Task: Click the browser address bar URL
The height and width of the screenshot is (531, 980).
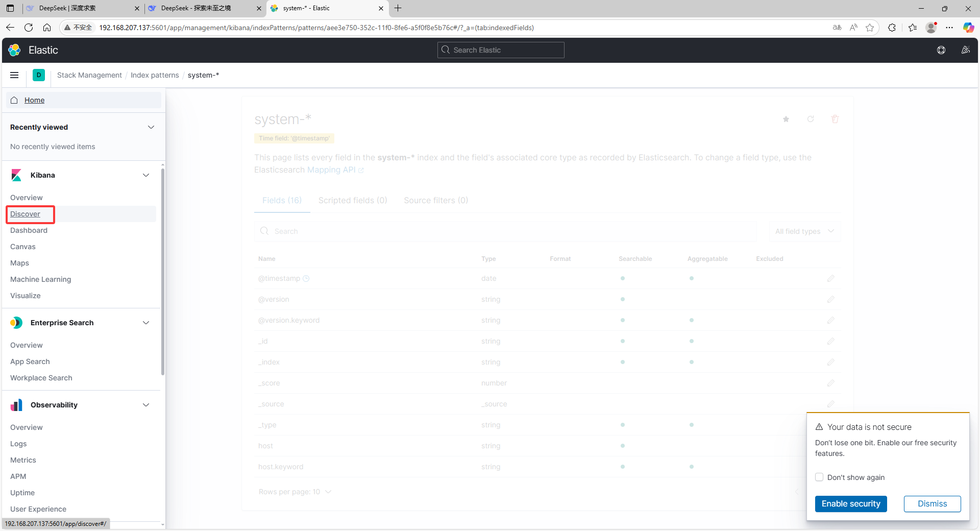Action: click(316, 28)
